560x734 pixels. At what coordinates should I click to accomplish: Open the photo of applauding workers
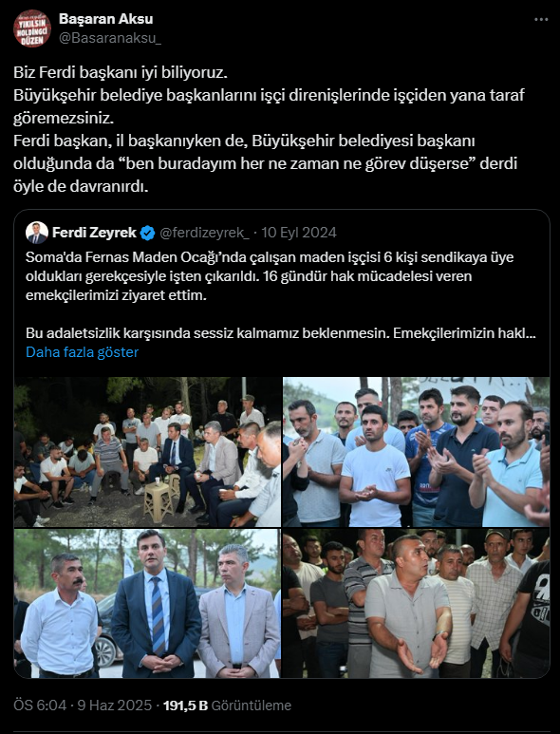417,452
